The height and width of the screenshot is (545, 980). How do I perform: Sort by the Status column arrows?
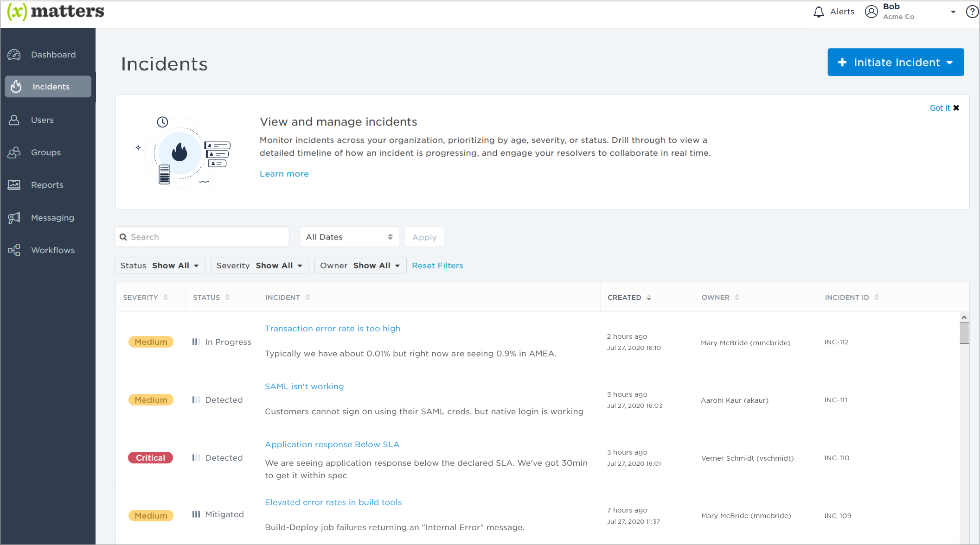tap(227, 298)
